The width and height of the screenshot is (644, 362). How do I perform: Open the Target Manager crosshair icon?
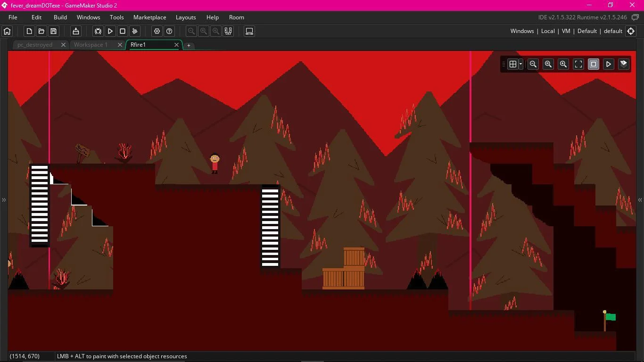[631, 31]
